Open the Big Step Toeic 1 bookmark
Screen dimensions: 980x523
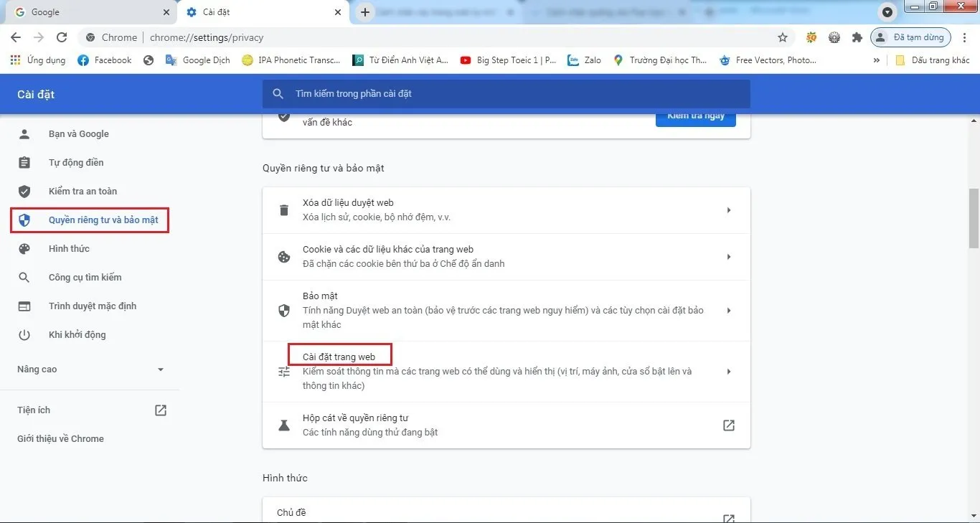click(509, 60)
